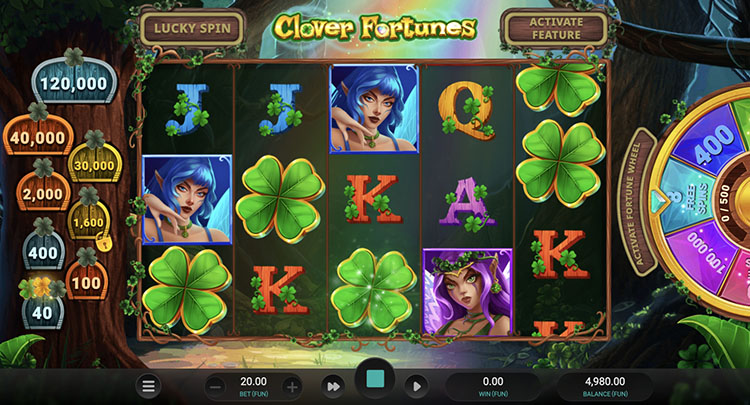
Task: Click the locked 1,600 prize badge
Action: [x=88, y=220]
